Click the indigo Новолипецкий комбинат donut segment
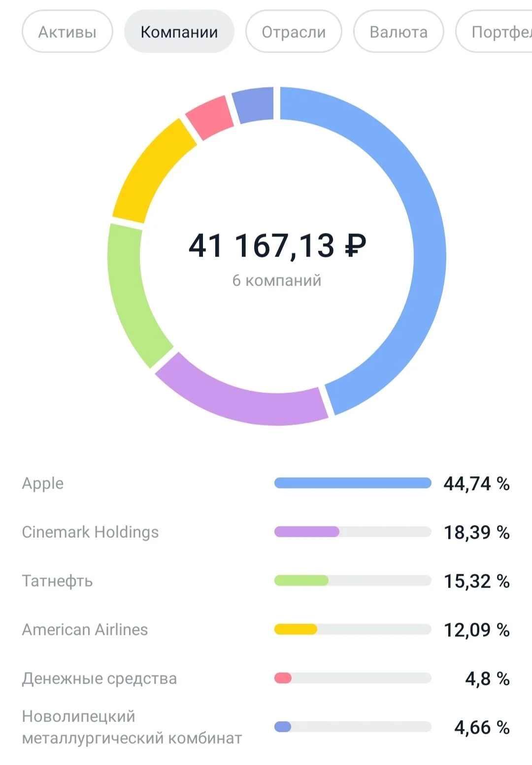 pyautogui.click(x=255, y=104)
